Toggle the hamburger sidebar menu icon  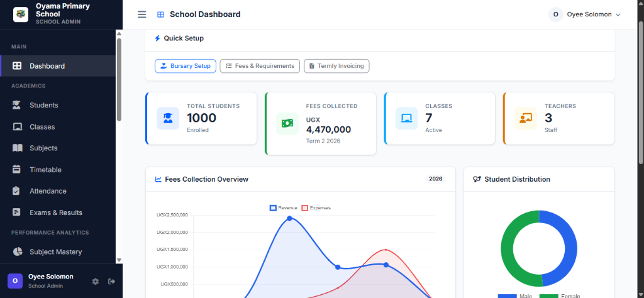[142, 14]
